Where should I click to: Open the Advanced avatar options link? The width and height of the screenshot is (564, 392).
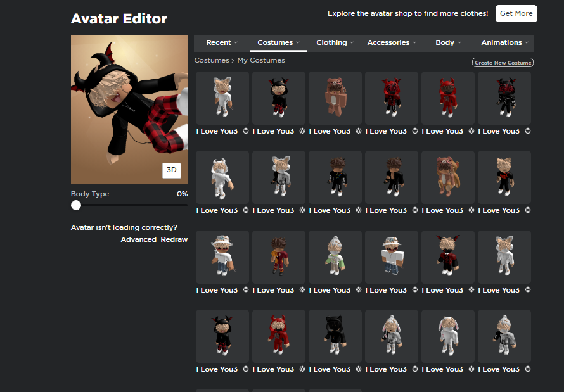click(x=139, y=239)
